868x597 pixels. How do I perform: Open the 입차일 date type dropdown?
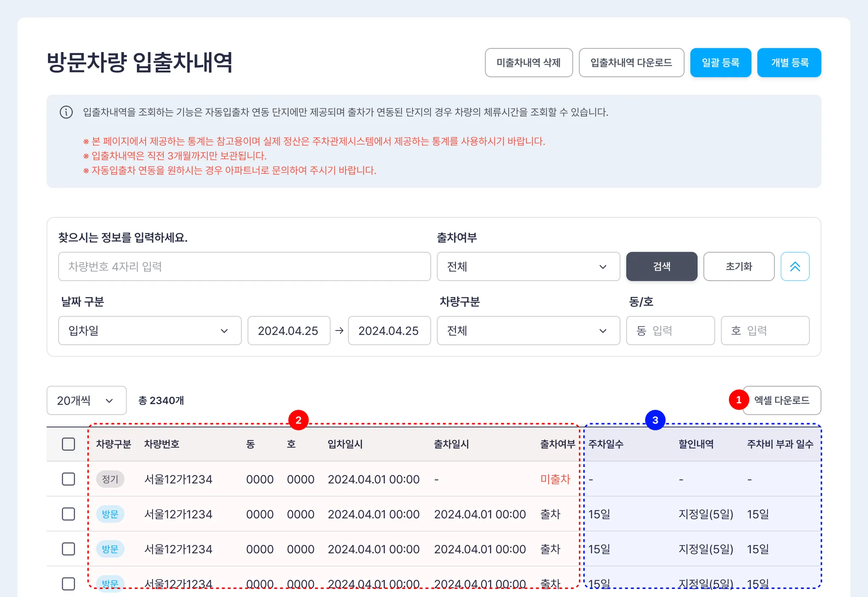point(150,330)
